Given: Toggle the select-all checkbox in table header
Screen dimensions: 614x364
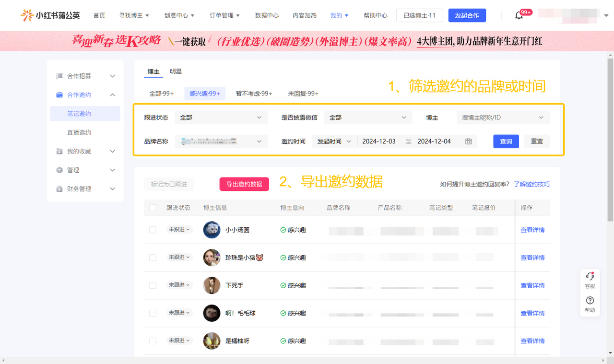Looking at the screenshot, I should (x=153, y=208).
